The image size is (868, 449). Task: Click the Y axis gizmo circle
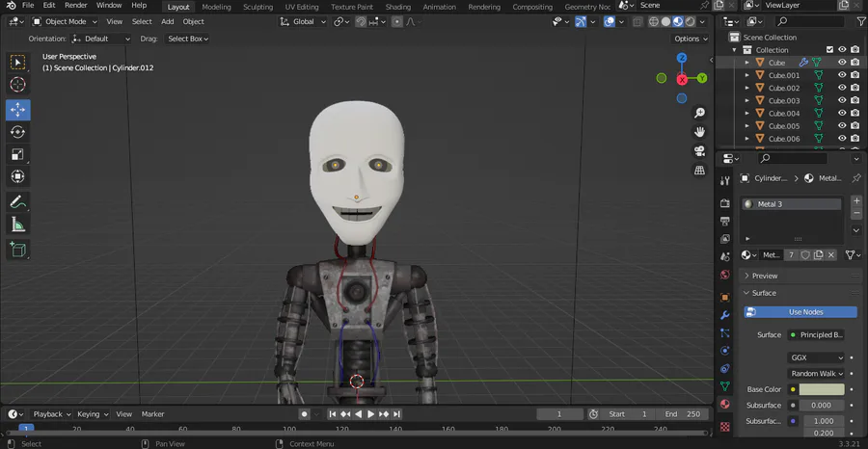point(702,78)
